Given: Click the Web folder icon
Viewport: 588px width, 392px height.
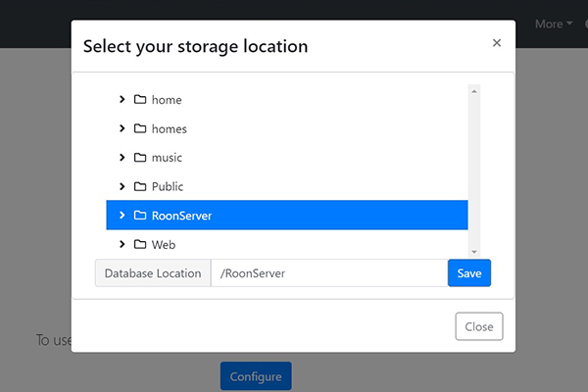Looking at the screenshot, I should (140, 245).
